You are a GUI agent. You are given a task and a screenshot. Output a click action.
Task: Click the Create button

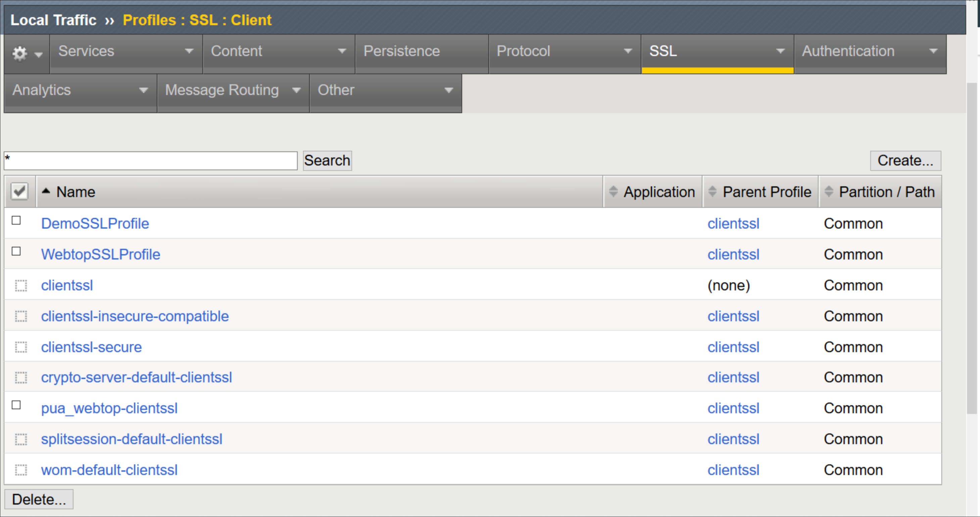[x=905, y=160]
